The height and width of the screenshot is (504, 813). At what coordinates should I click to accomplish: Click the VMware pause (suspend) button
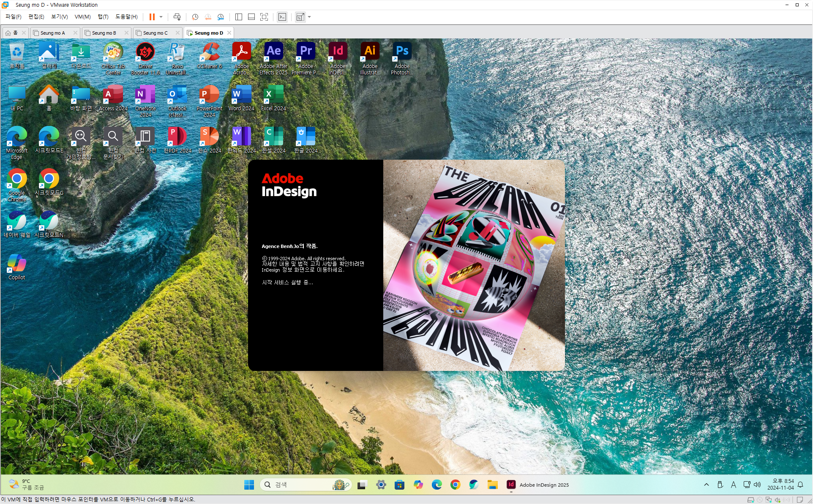click(x=152, y=17)
